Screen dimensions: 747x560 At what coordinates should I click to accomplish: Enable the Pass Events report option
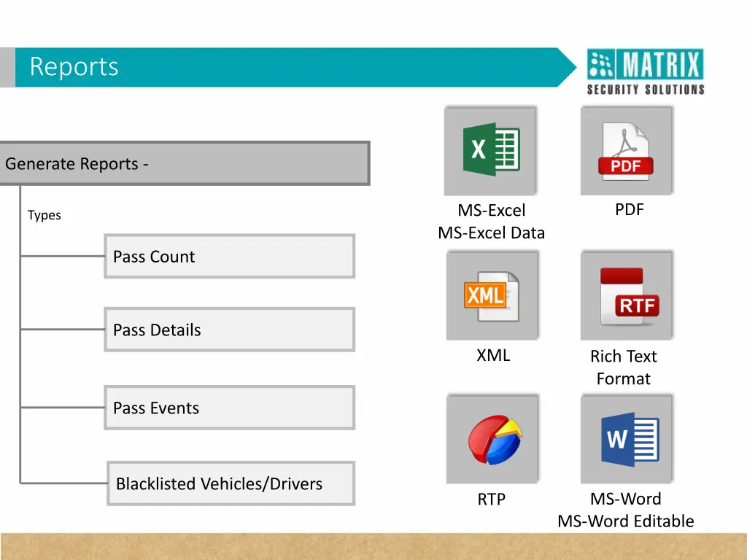229,408
